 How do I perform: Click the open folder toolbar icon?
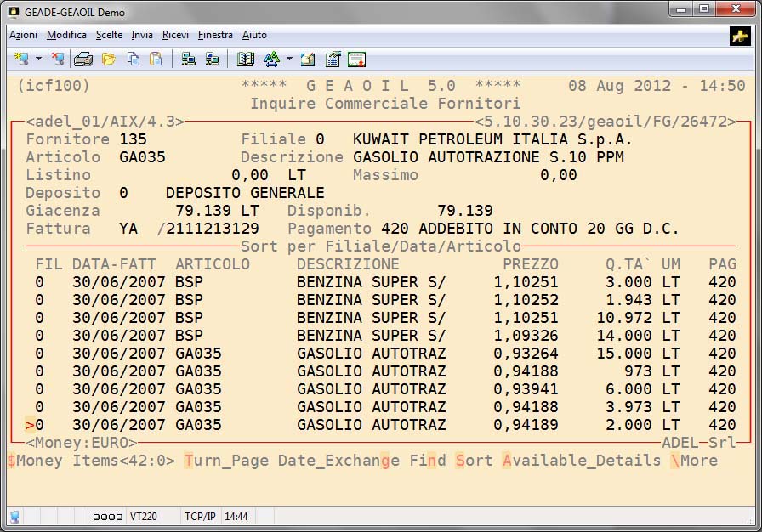click(108, 59)
